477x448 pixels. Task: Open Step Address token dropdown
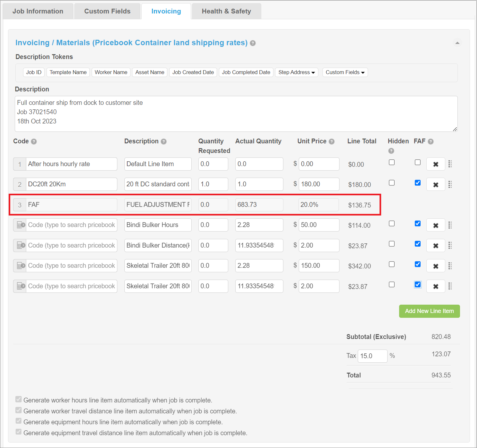[297, 72]
